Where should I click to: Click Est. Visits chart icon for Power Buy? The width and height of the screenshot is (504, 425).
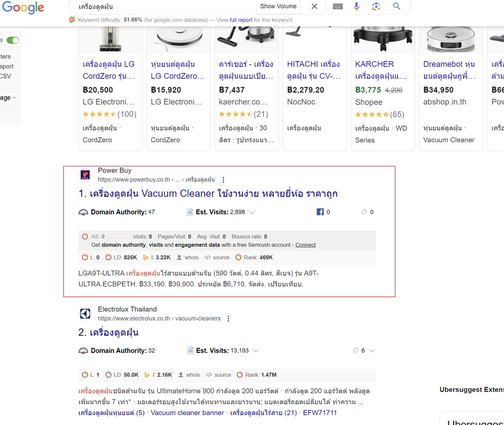pos(190,212)
